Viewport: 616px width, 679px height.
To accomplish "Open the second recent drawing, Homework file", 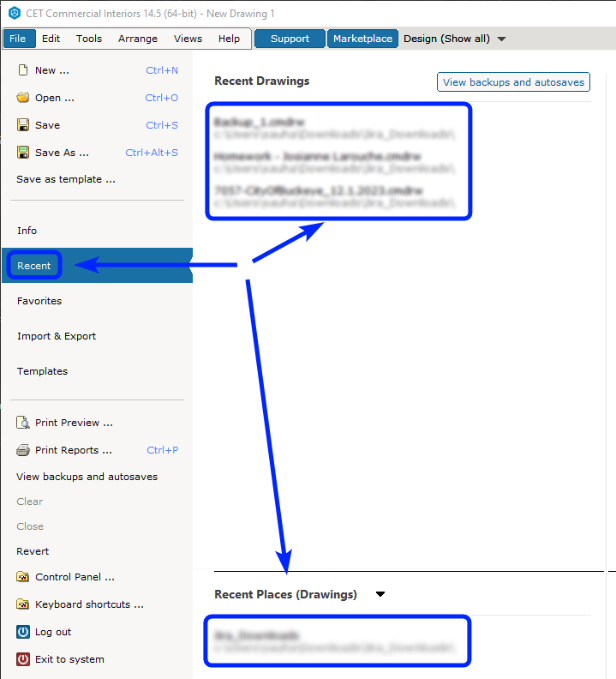I will point(334,162).
